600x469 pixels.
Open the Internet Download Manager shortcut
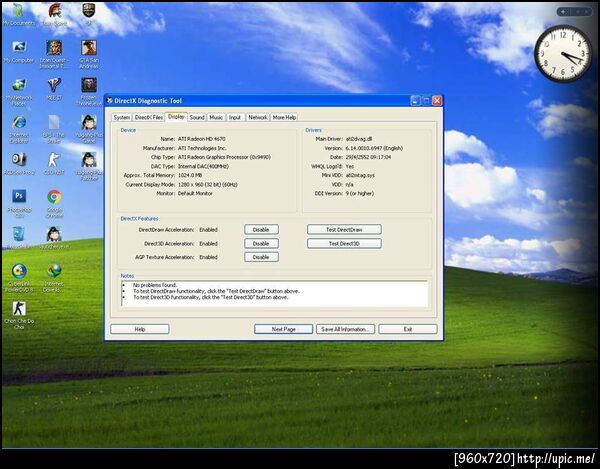coord(54,277)
